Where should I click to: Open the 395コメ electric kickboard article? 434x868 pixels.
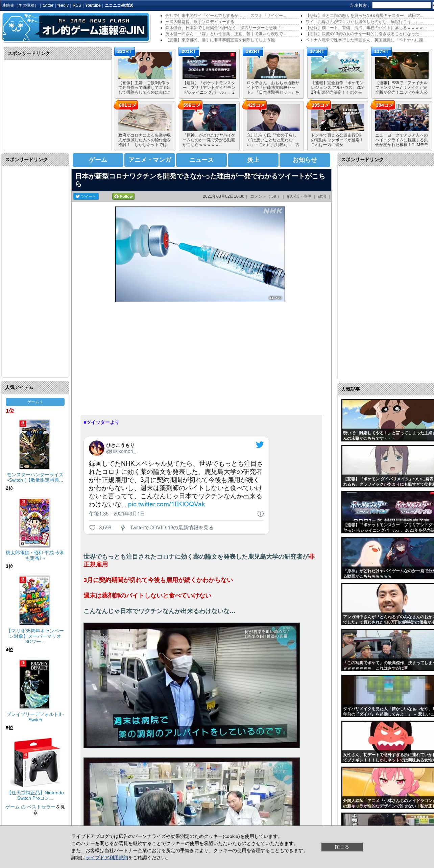coord(338,118)
